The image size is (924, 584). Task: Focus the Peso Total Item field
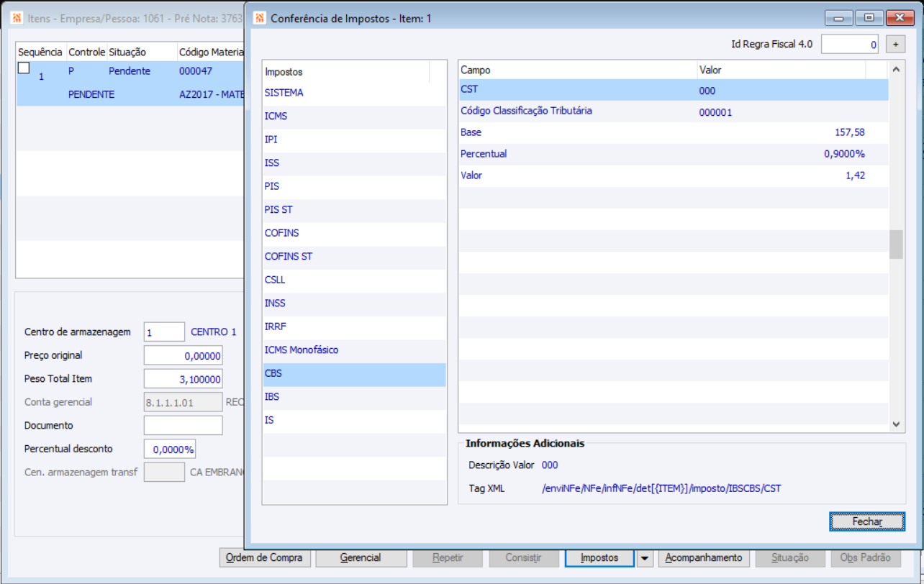(183, 378)
